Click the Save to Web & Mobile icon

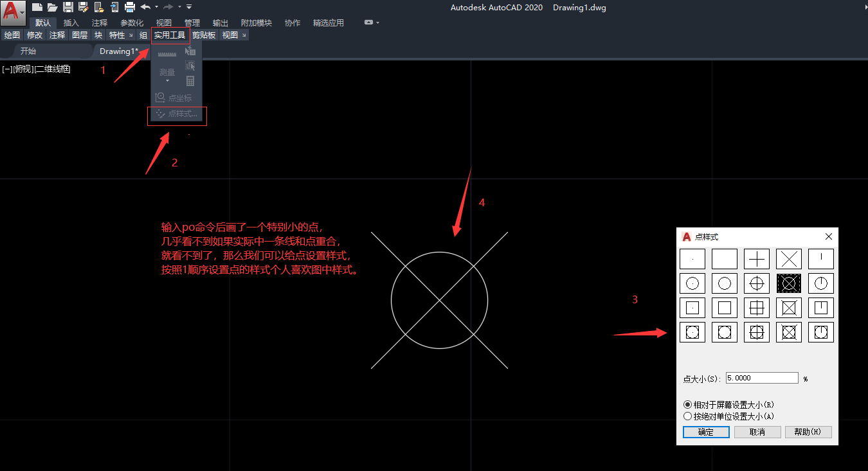114,7
